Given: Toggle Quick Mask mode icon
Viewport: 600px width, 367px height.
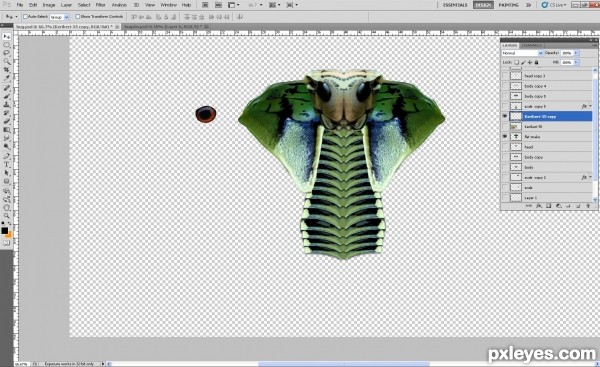Looking at the screenshot, I should (x=7, y=243).
